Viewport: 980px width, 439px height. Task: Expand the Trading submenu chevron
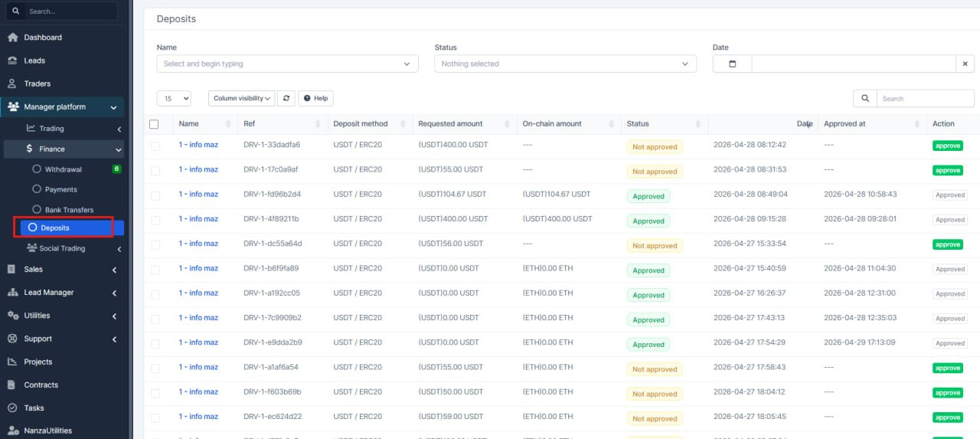(119, 129)
